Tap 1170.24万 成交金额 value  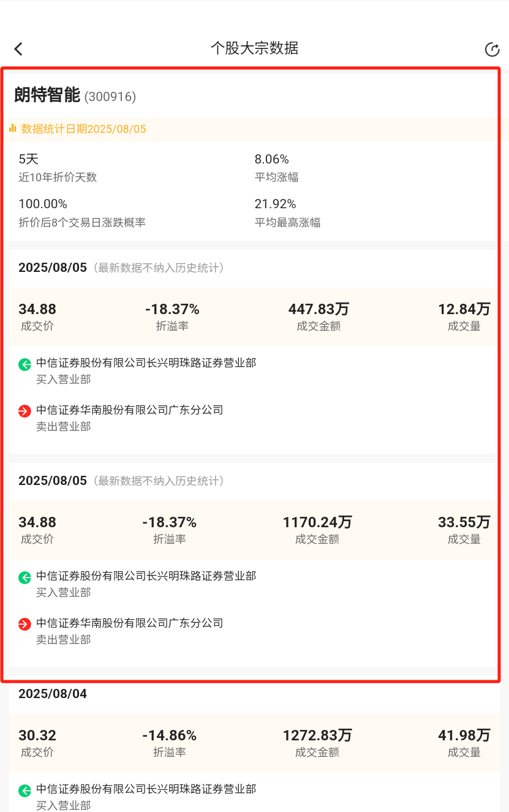tap(317, 522)
